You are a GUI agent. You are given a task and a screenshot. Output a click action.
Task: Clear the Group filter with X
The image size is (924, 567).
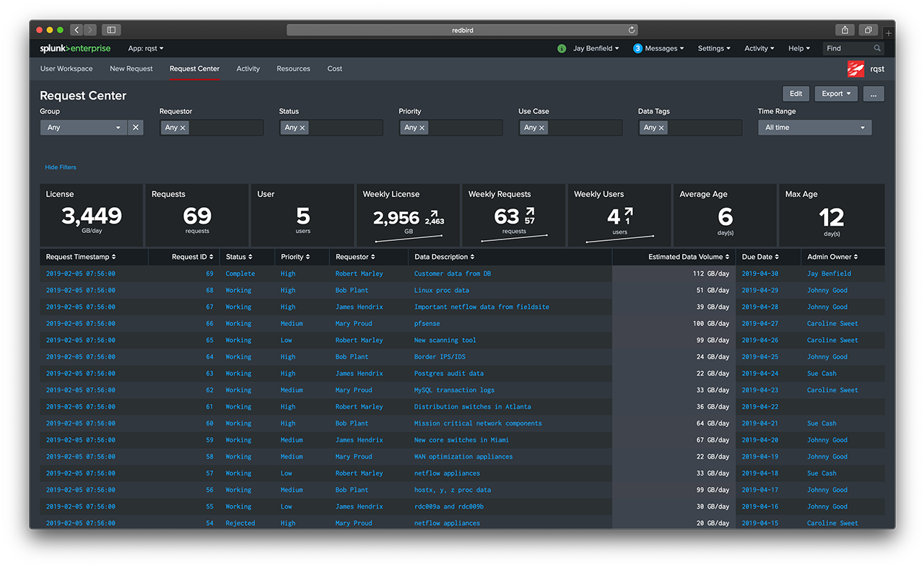point(136,128)
